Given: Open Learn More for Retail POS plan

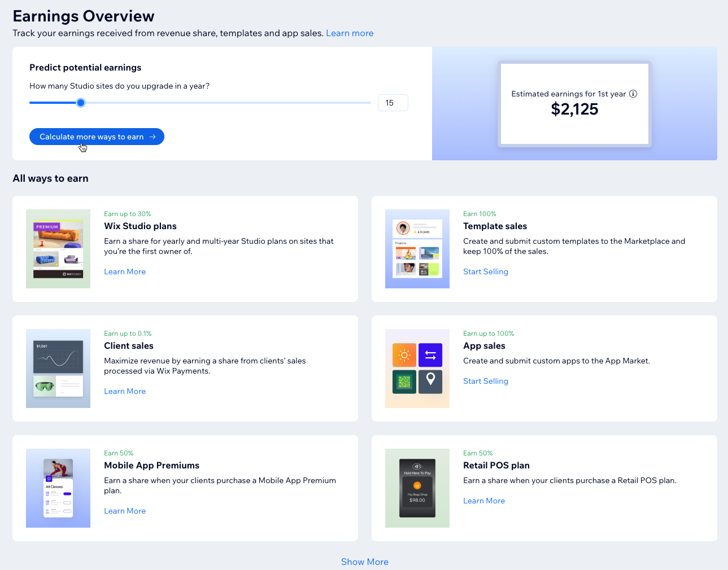Looking at the screenshot, I should (484, 501).
